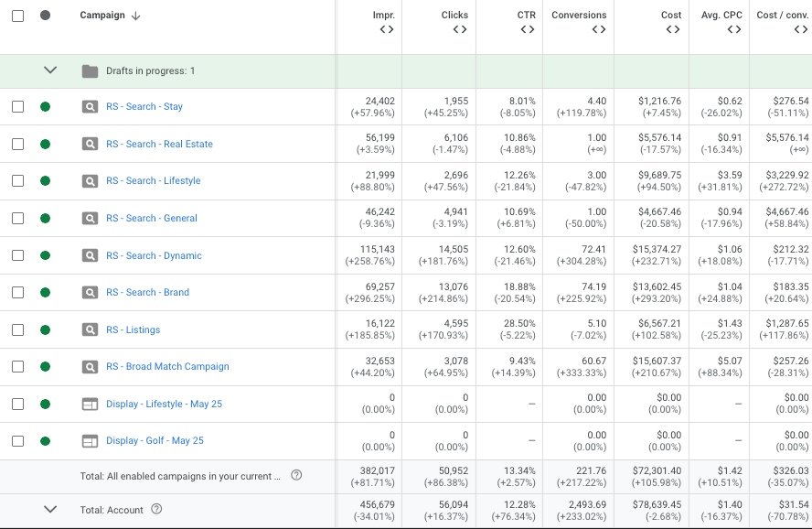Image resolution: width=812 pixels, height=529 pixels.
Task: Click the grey status column header dot
Action: (45, 15)
